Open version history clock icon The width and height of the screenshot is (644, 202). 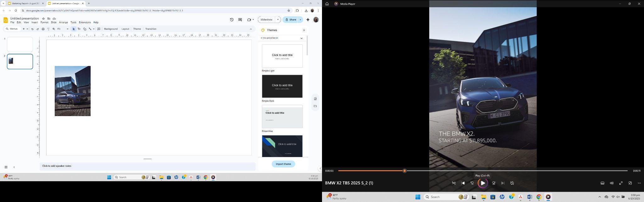[232, 20]
